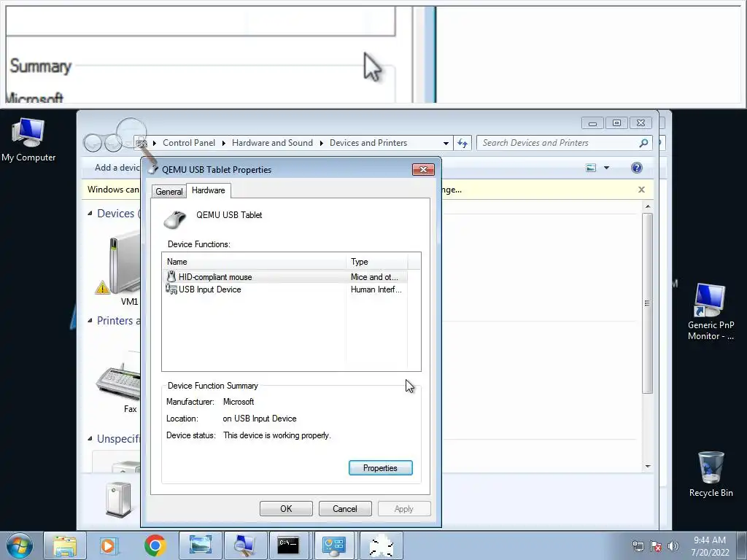The image size is (747, 560).
Task: Switch to the picture viewer taskbar item
Action: click(x=200, y=545)
